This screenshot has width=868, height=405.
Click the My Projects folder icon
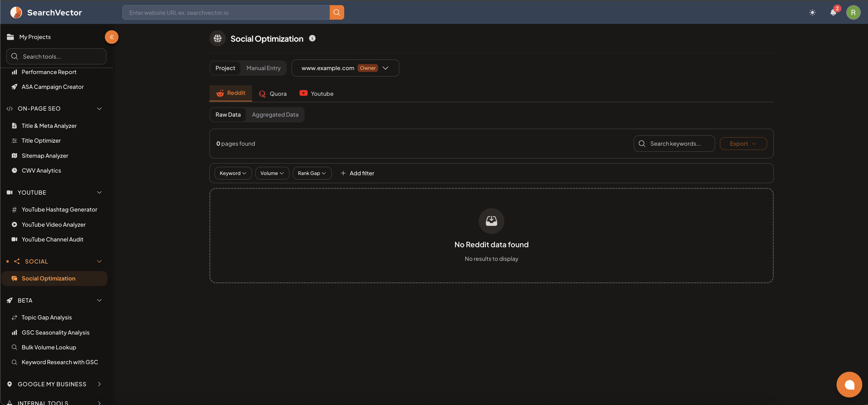tap(11, 37)
